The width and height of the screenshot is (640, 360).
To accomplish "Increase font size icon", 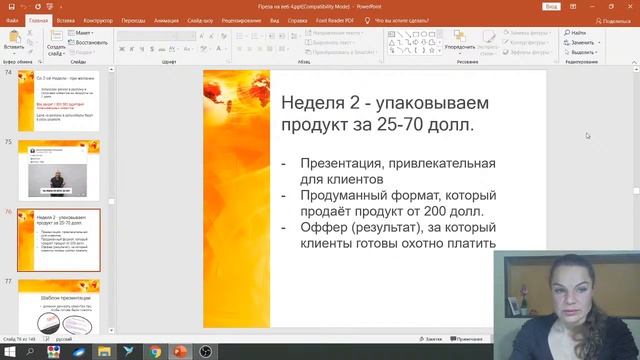I will 202,36.
